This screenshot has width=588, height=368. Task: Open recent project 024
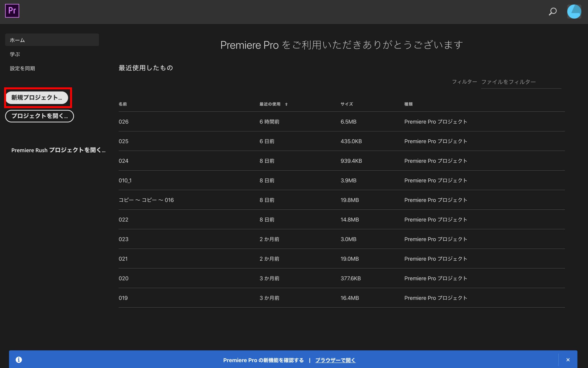(x=341, y=161)
